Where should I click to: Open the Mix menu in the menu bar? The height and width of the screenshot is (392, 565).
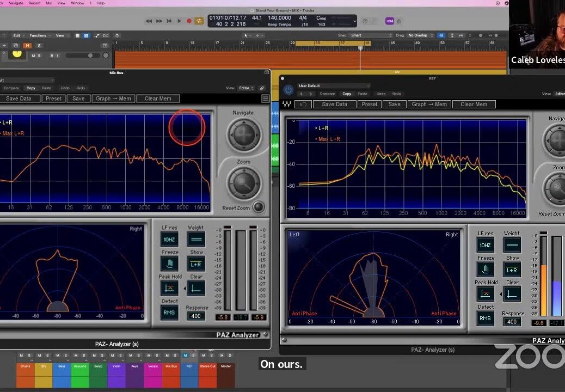click(49, 3)
